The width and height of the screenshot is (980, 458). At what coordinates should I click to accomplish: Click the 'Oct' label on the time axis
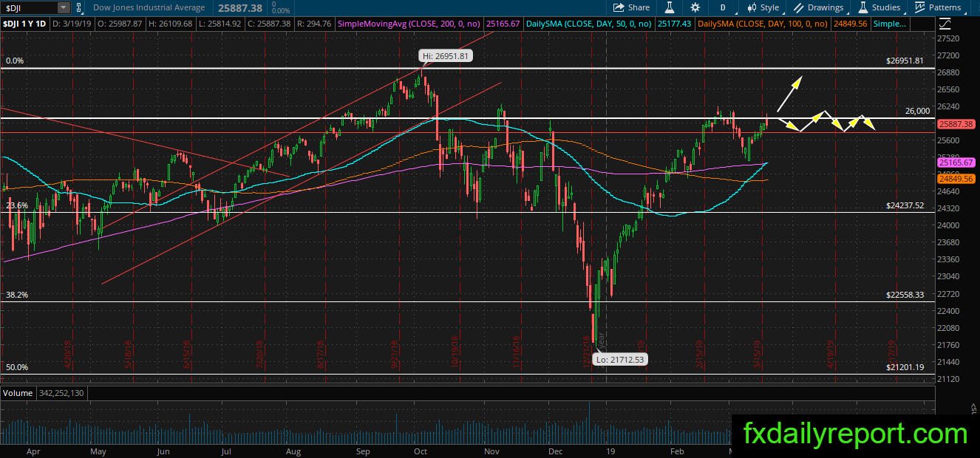pos(421,450)
